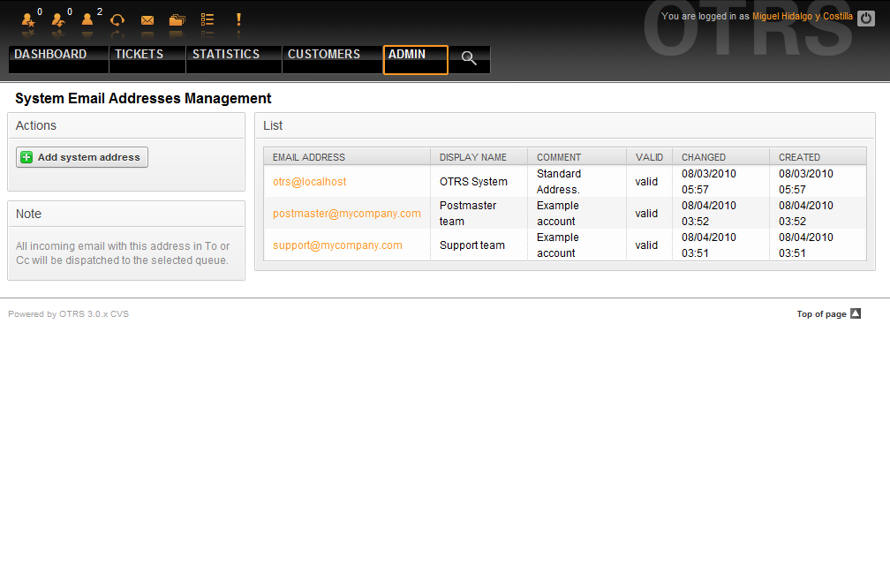890x588 pixels.
Task: Edit the postmaster@mycompany.com address
Action: 346,214
